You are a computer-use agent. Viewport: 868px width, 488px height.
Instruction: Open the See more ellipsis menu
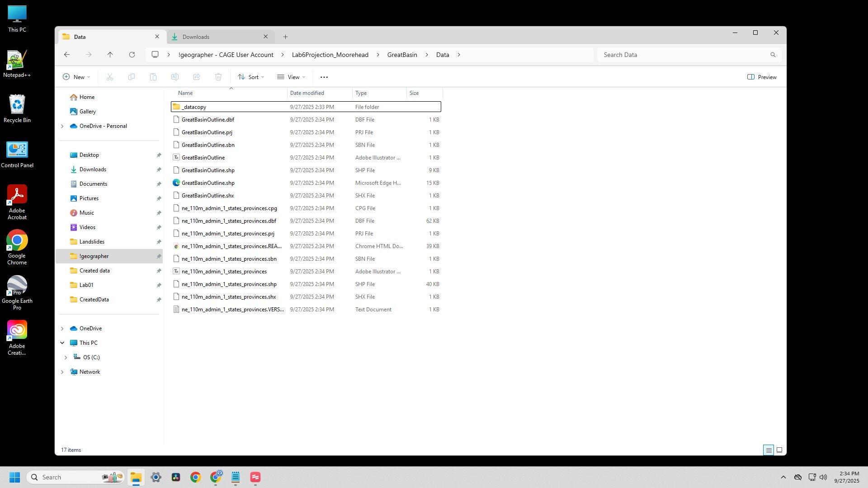pyautogui.click(x=324, y=77)
